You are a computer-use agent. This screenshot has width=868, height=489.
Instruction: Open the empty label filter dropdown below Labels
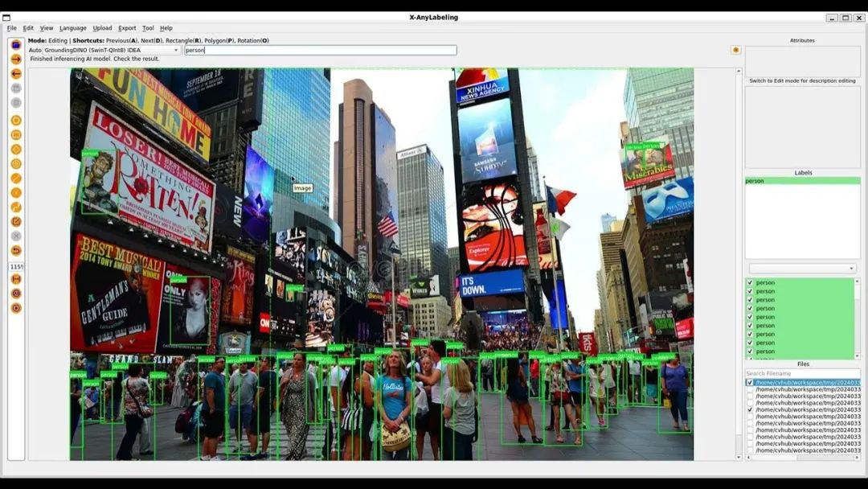[x=802, y=268]
